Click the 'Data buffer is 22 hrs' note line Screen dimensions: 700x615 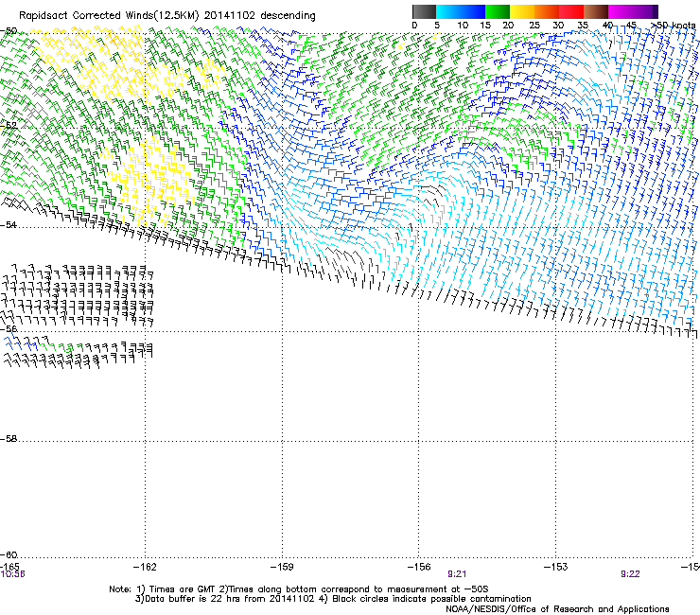click(x=333, y=599)
